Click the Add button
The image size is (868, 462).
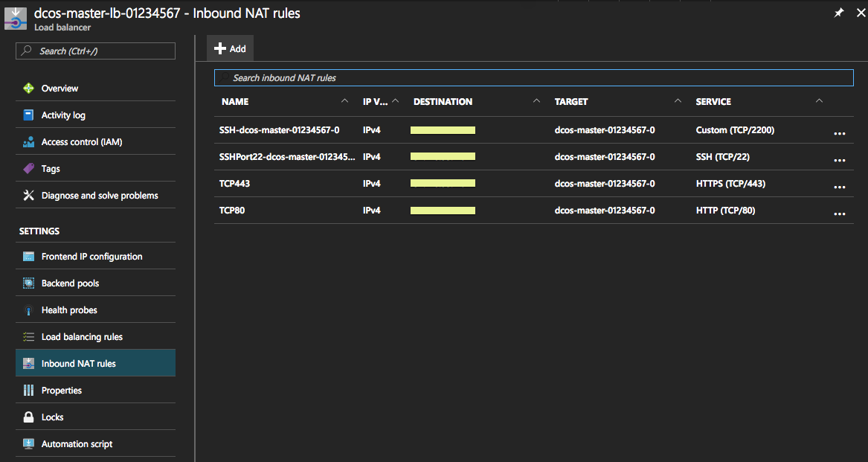click(x=230, y=48)
